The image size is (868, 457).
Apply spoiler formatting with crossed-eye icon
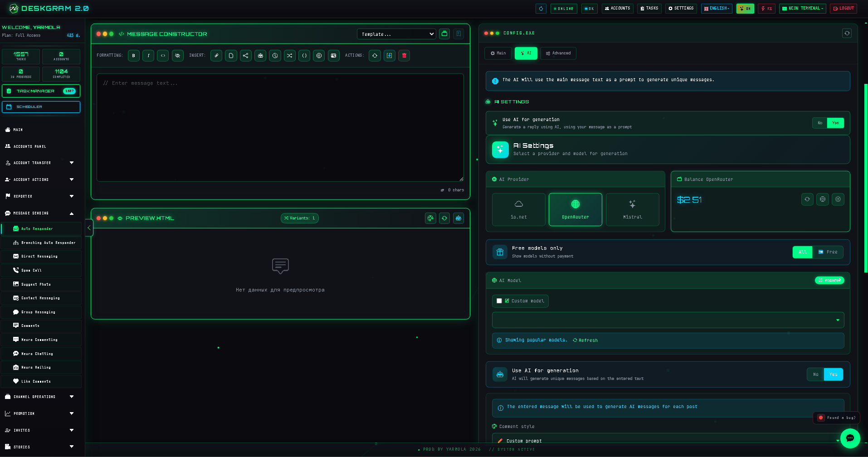[x=178, y=56]
